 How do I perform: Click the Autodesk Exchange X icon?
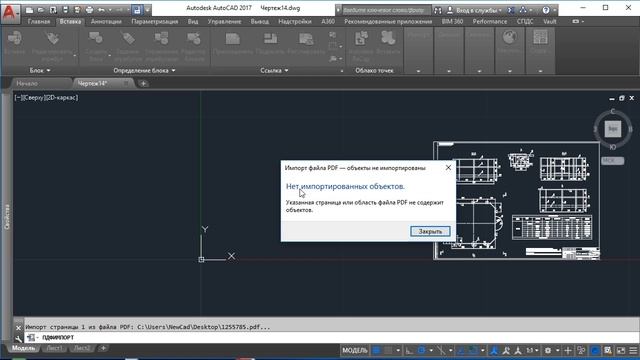pyautogui.click(x=510, y=10)
